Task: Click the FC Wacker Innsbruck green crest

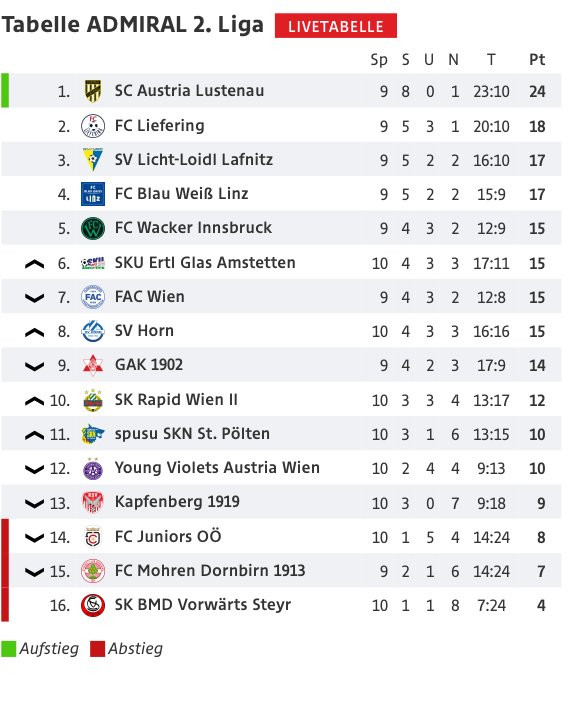Action: click(x=93, y=228)
